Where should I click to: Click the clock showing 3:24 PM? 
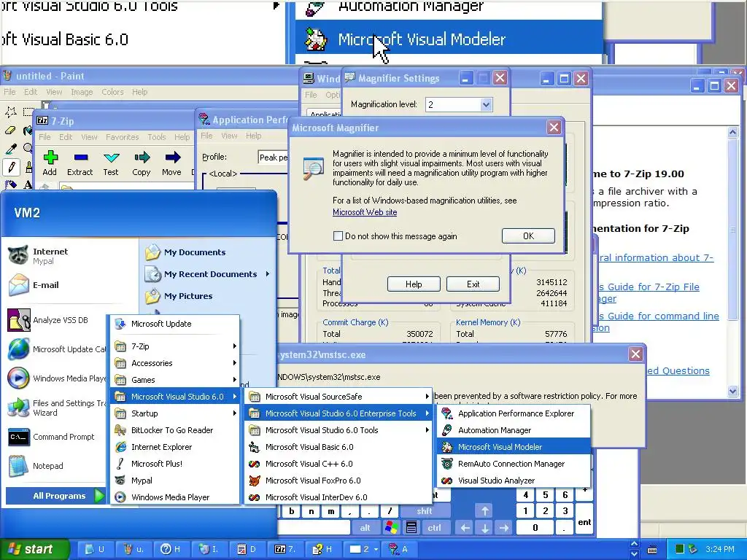click(719, 549)
